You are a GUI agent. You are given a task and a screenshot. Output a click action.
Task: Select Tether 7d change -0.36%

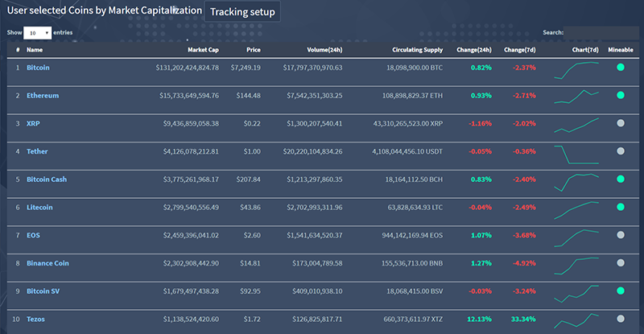(524, 151)
